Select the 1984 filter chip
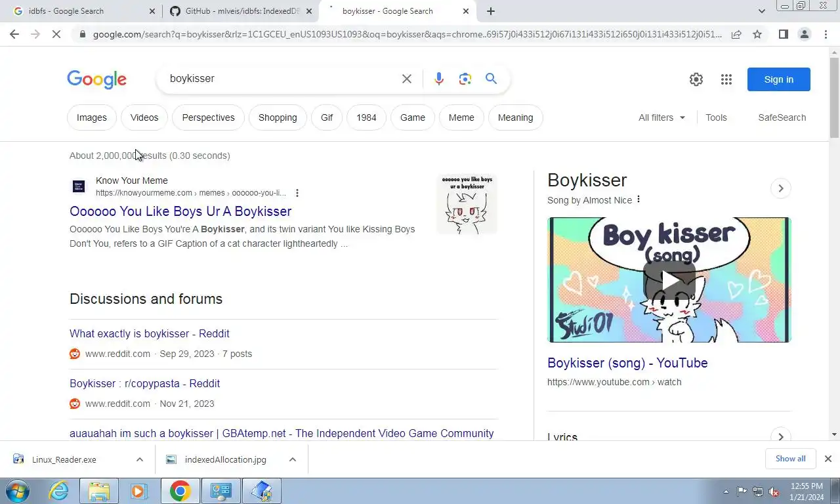840x504 pixels. click(x=366, y=117)
